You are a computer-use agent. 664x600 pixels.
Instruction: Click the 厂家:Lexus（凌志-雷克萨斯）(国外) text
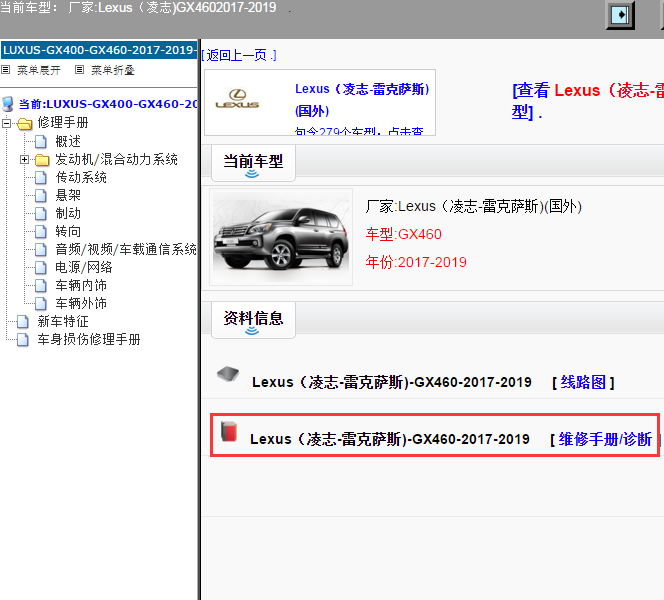(473, 207)
